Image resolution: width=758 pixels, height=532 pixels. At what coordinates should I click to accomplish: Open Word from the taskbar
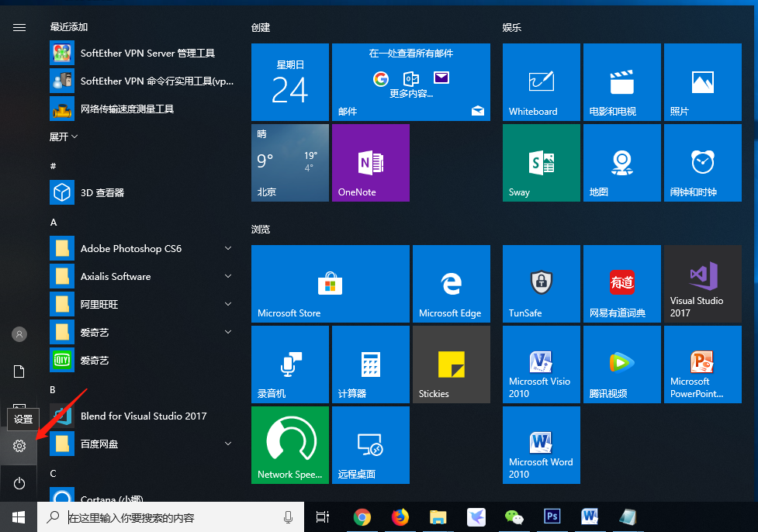point(590,517)
